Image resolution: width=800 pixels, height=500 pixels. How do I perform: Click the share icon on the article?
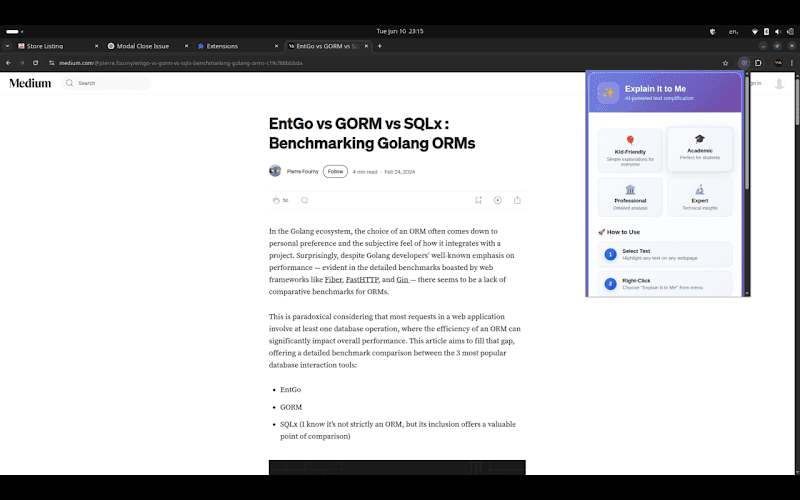point(517,201)
